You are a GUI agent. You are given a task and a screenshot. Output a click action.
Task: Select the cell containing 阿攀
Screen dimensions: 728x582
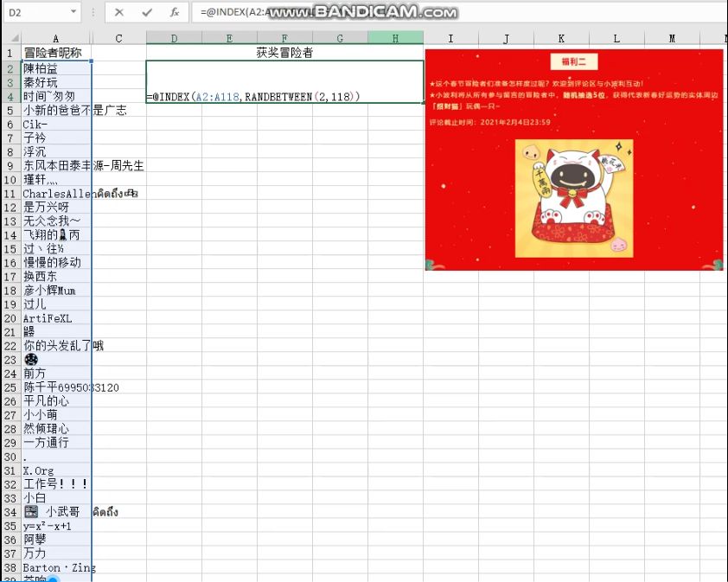[55, 540]
